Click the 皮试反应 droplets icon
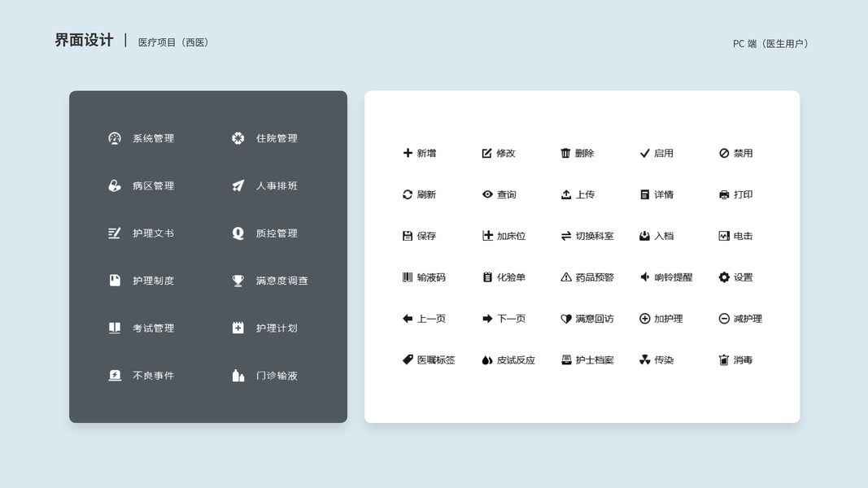The image size is (868, 488). tap(487, 360)
